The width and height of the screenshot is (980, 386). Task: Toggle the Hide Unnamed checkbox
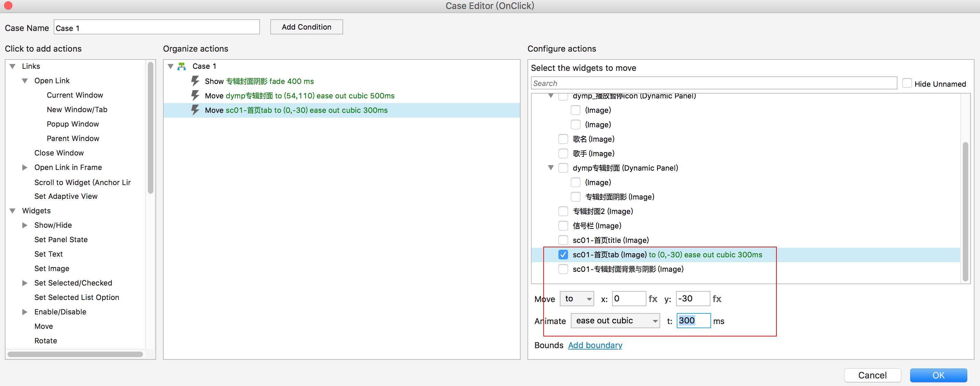(907, 83)
